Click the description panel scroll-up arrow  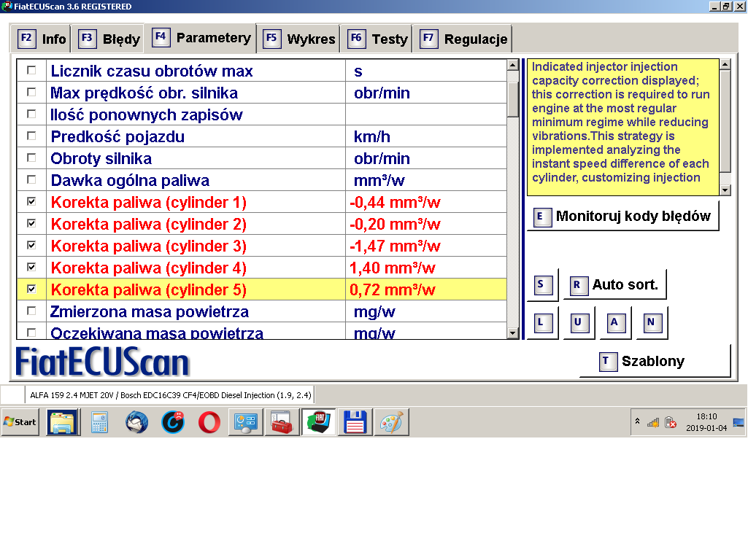(725, 64)
